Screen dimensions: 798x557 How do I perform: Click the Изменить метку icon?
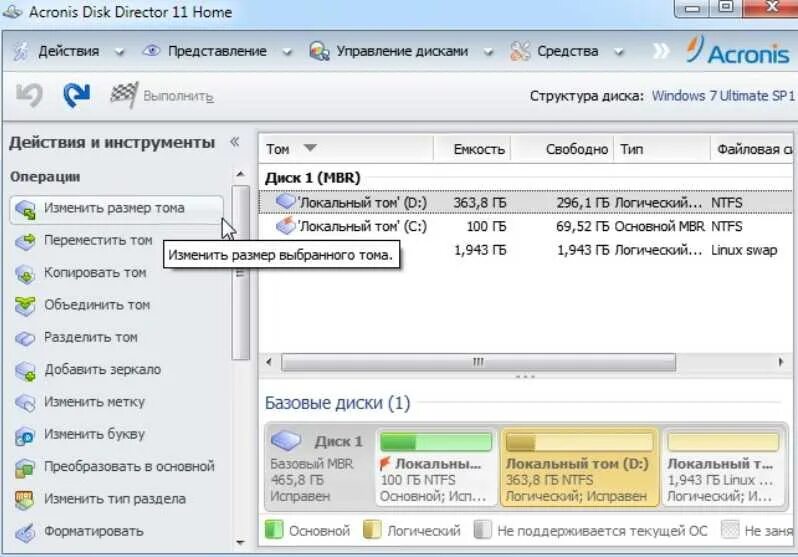pyautogui.click(x=25, y=403)
